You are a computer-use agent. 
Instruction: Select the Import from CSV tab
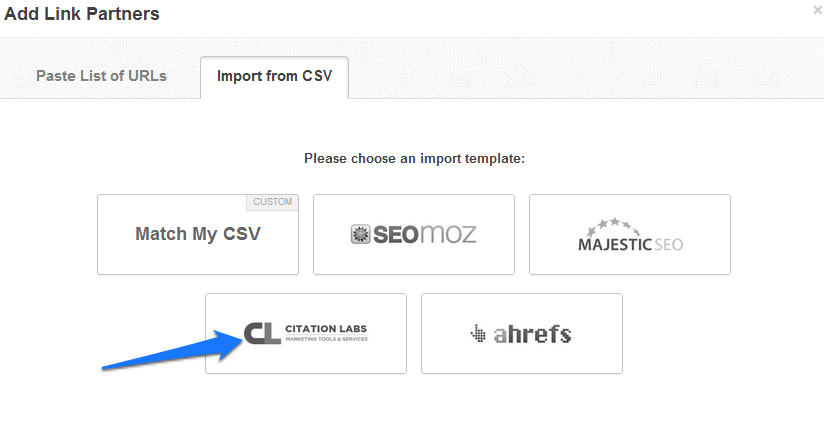(274, 76)
